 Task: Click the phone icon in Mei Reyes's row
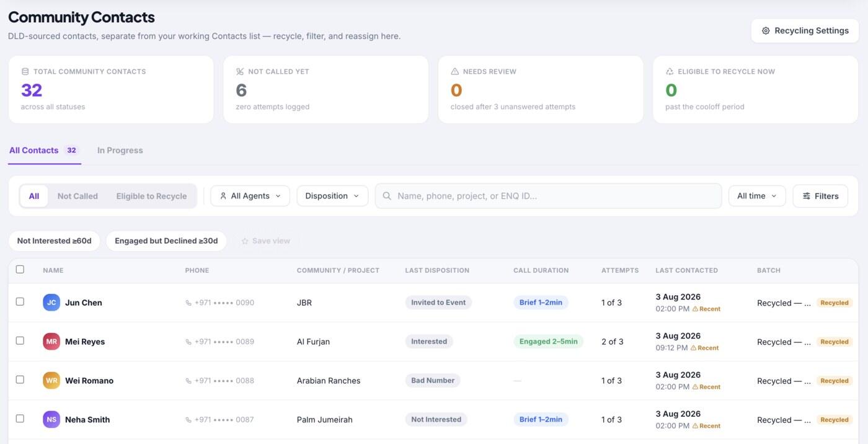coord(188,342)
